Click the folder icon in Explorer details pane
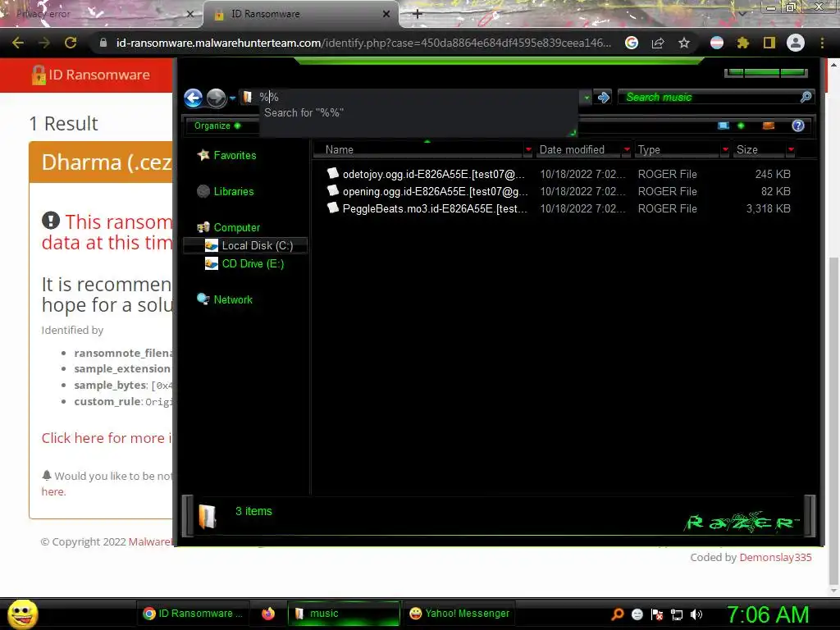 coord(208,516)
